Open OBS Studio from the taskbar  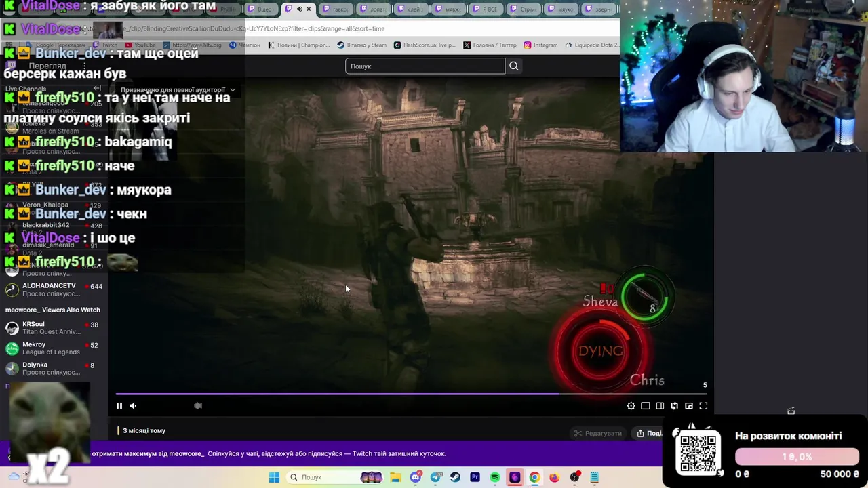pyautogui.click(x=575, y=477)
